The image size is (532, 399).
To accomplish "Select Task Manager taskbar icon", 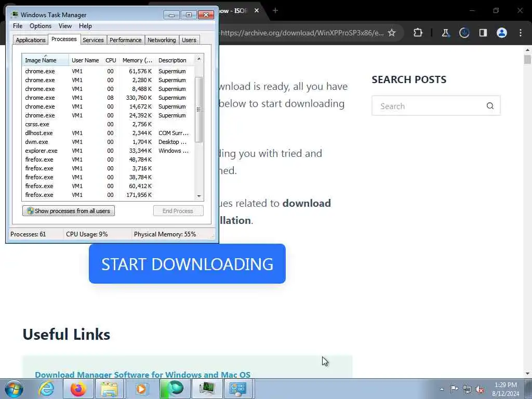I will click(x=207, y=389).
